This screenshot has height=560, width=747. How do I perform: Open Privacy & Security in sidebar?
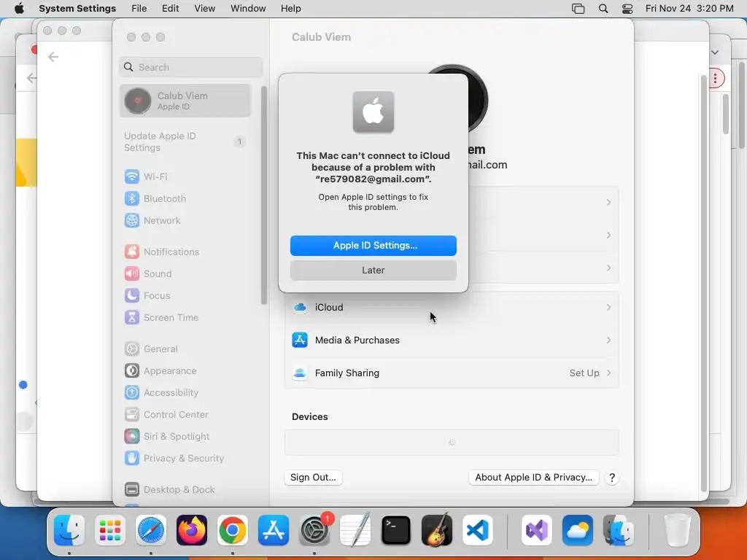click(x=186, y=459)
